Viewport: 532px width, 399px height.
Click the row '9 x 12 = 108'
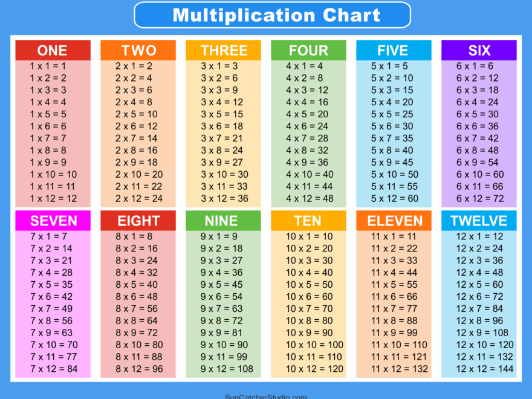227,369
